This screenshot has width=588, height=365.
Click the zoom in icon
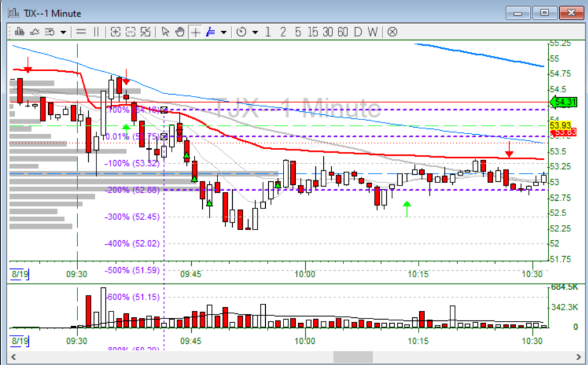115,32
